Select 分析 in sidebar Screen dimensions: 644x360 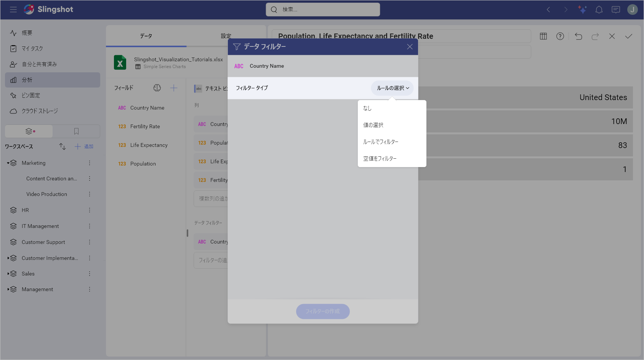tap(53, 80)
